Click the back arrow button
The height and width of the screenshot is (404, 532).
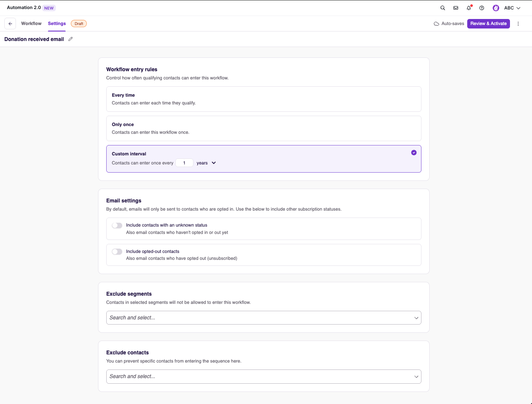pos(10,24)
